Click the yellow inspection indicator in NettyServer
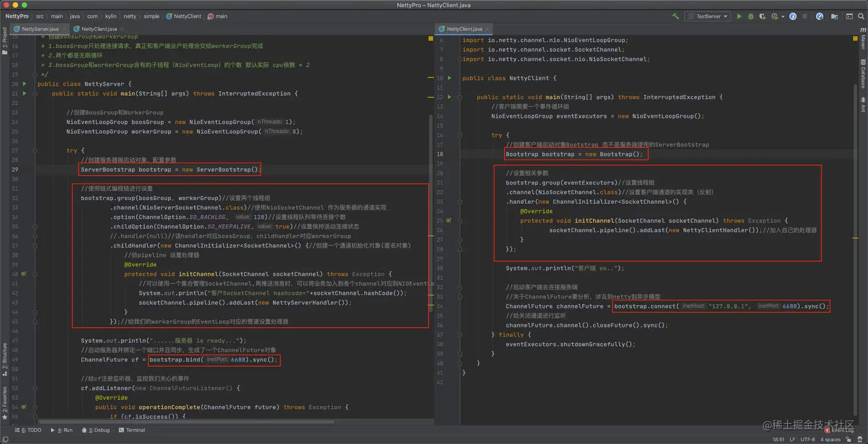Image resolution: width=868 pixels, height=444 pixels. coord(431,39)
